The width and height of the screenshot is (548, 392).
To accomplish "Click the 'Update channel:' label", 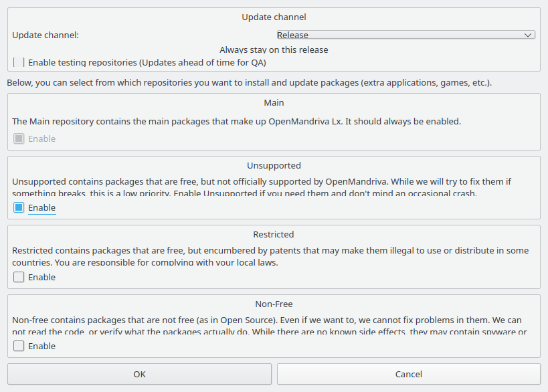I will click(x=45, y=35).
